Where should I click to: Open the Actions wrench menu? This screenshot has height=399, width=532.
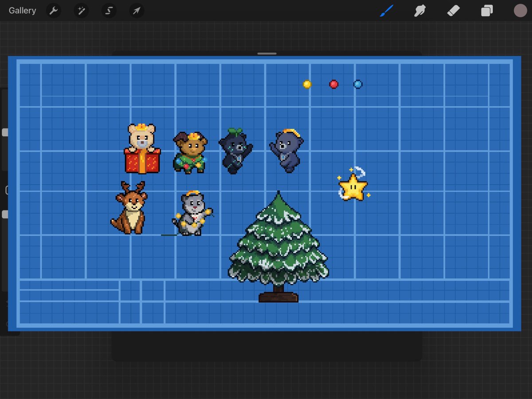(x=54, y=11)
